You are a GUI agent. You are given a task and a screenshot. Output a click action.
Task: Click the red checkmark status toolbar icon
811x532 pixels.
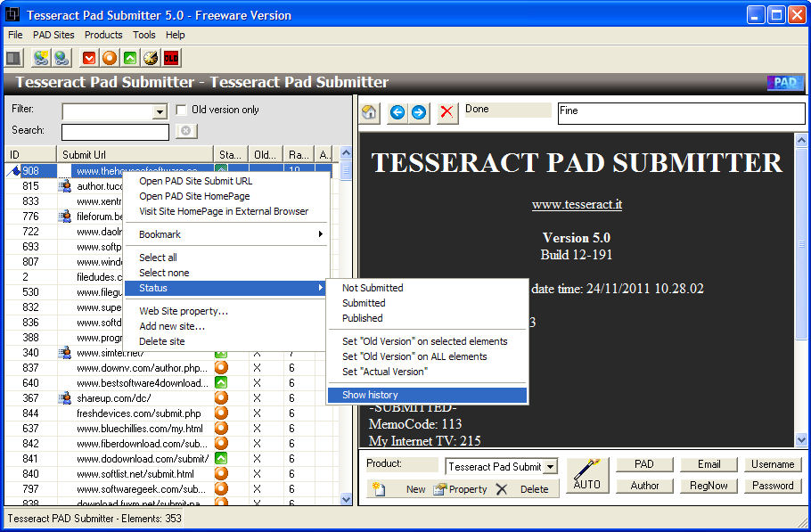point(89,58)
